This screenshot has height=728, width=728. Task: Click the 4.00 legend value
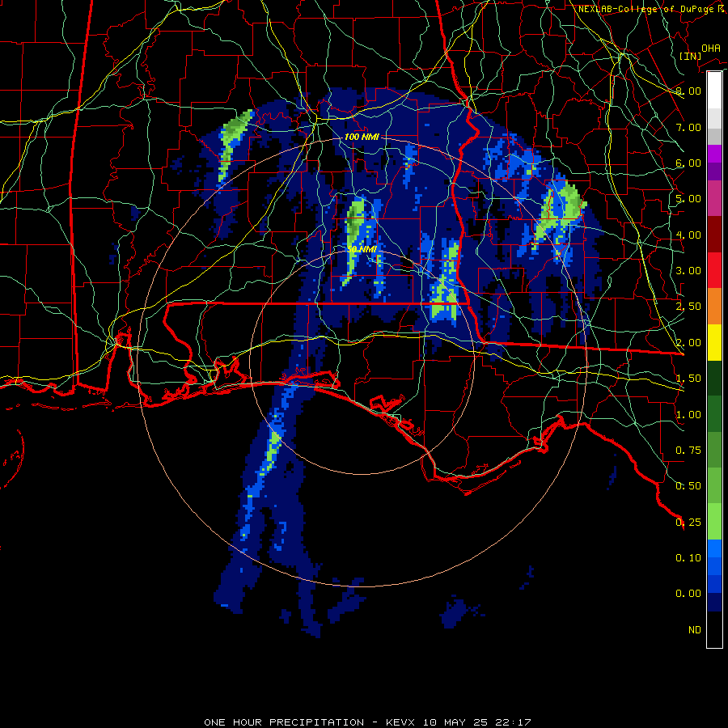click(x=688, y=235)
